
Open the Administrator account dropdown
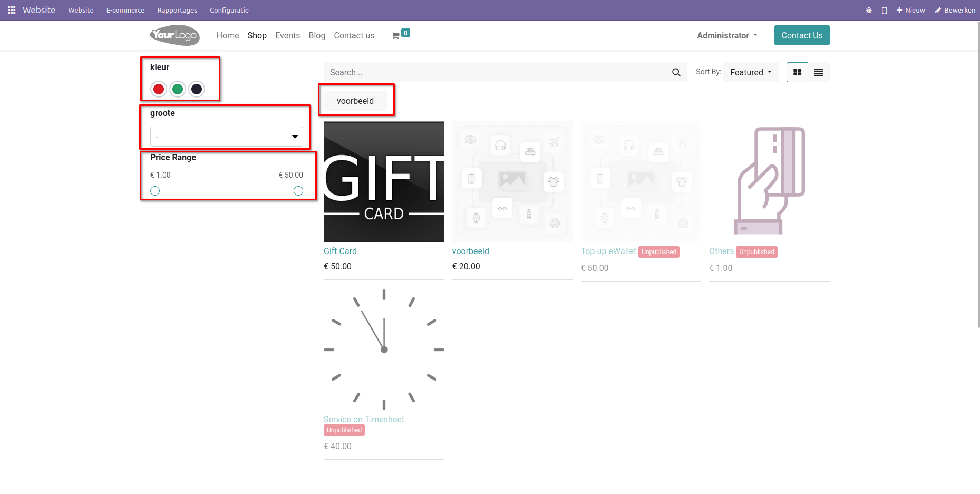[x=727, y=35]
